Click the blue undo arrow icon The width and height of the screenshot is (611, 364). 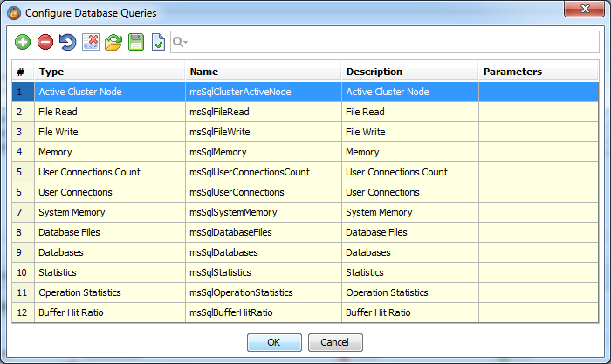tap(67, 42)
